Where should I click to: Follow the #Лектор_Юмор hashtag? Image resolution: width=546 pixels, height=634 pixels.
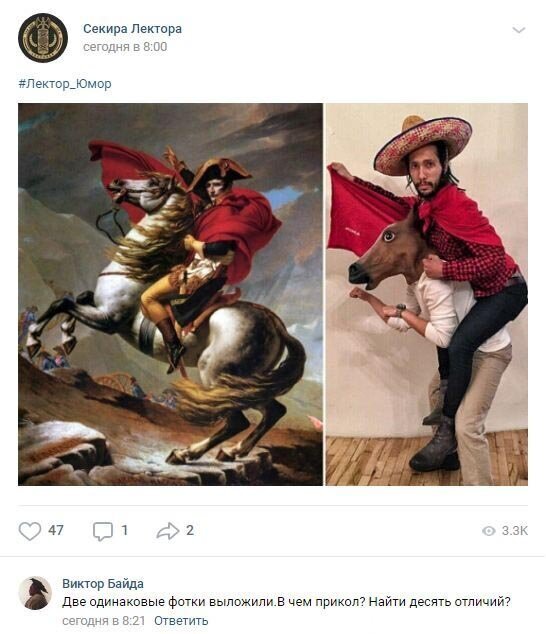[65, 84]
